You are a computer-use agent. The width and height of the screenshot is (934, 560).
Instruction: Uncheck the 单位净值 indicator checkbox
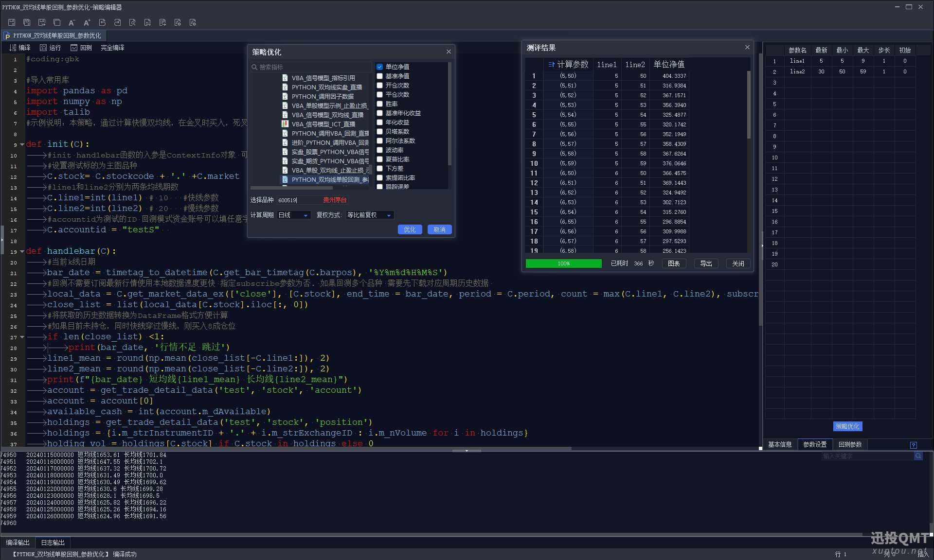point(379,67)
